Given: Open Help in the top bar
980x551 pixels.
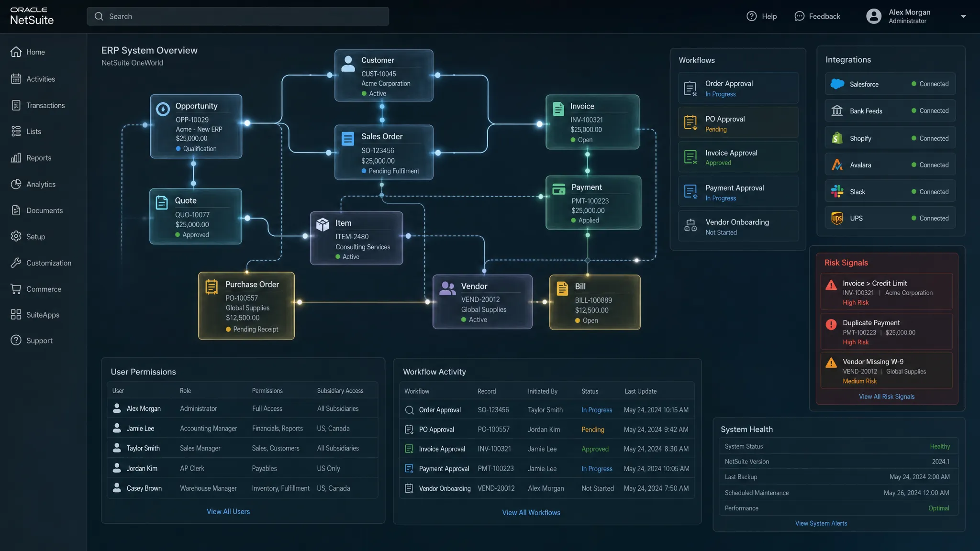Looking at the screenshot, I should pyautogui.click(x=761, y=16).
